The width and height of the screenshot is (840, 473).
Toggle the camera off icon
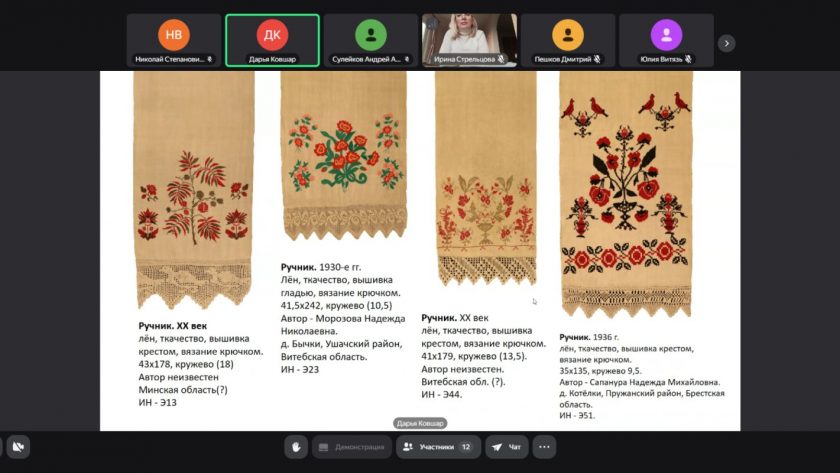click(x=19, y=447)
